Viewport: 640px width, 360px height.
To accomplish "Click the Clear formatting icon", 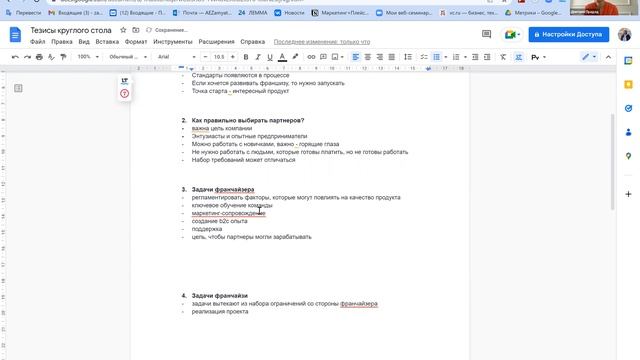I will (503, 57).
